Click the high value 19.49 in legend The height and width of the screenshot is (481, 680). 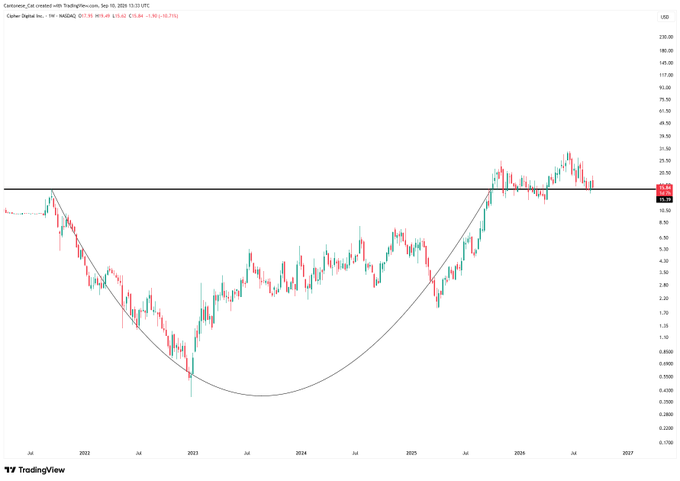click(x=104, y=16)
